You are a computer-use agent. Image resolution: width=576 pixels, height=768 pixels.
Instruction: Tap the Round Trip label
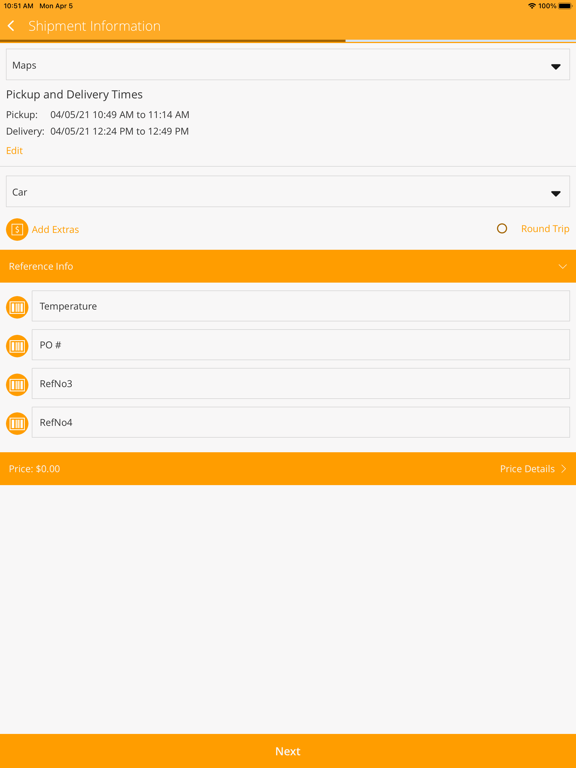545,229
